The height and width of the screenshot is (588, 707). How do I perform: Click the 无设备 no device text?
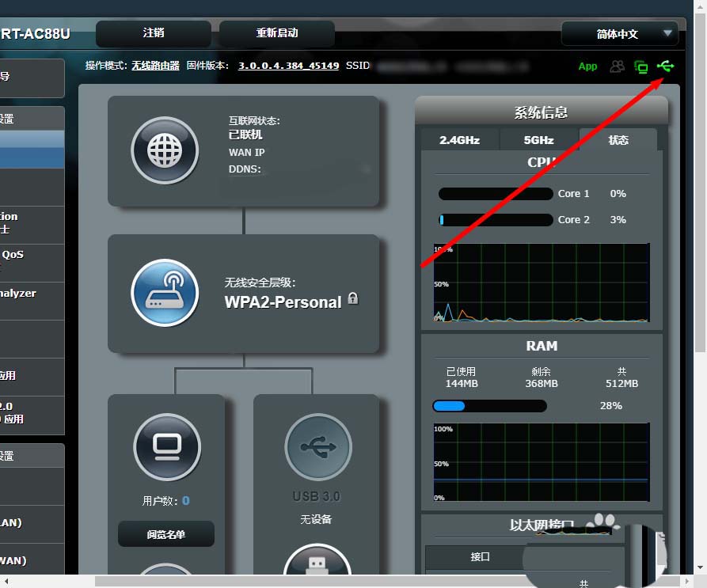click(x=316, y=519)
